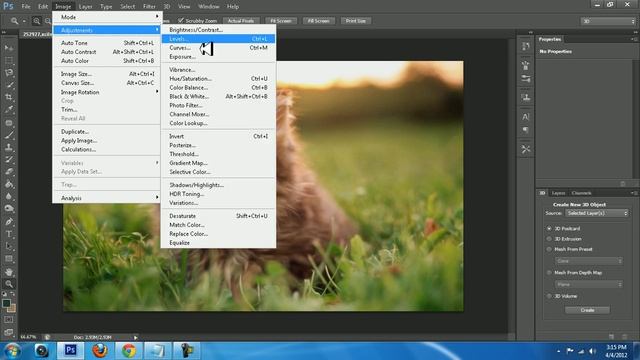Open the Clone Source panel icon

pyautogui.click(x=526, y=97)
